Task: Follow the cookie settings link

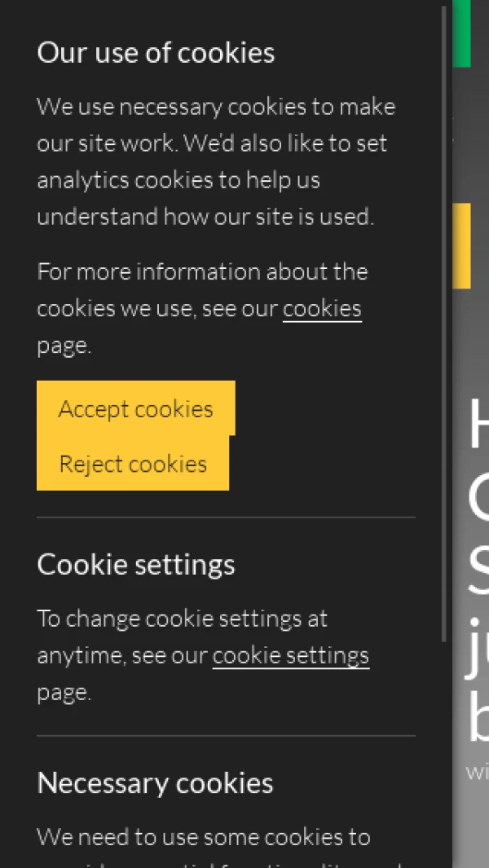Action: point(290,656)
